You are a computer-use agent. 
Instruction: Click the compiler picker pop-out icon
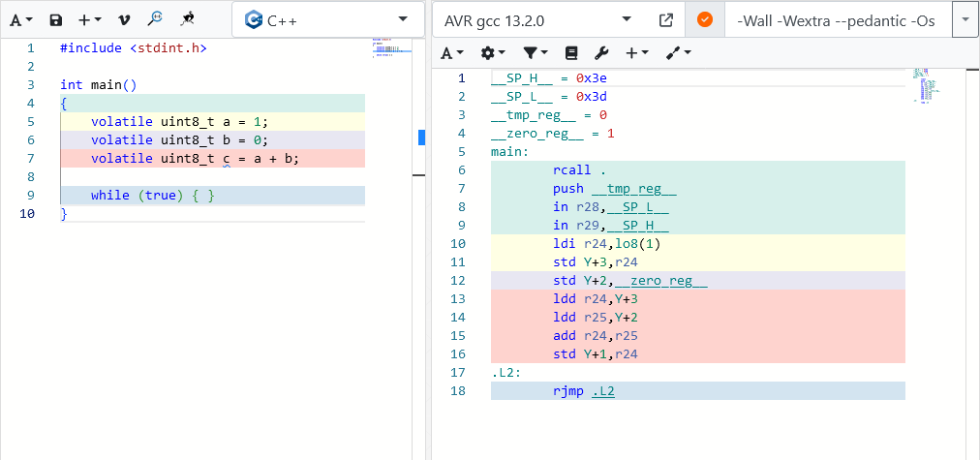[665, 20]
